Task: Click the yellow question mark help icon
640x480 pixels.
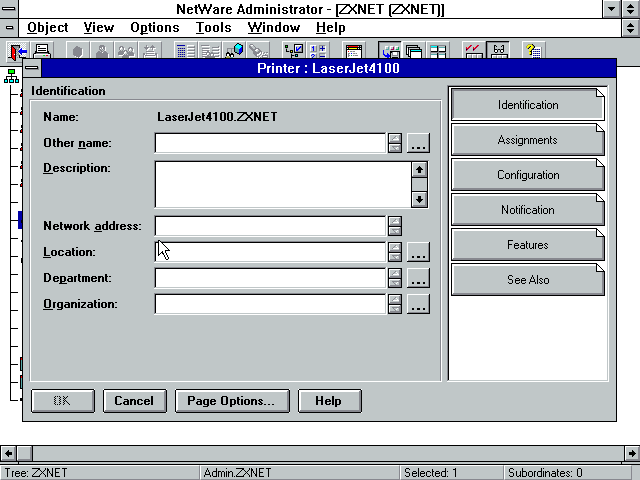Action: point(534,51)
